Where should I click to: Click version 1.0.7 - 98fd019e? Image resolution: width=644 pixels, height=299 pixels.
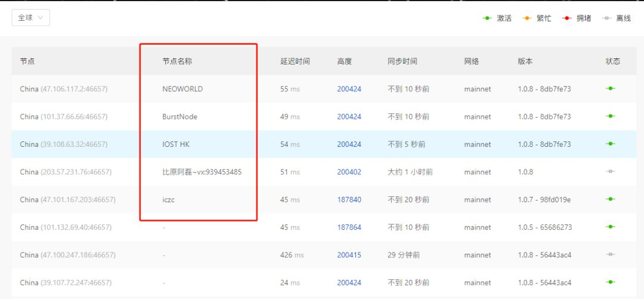coord(544,200)
